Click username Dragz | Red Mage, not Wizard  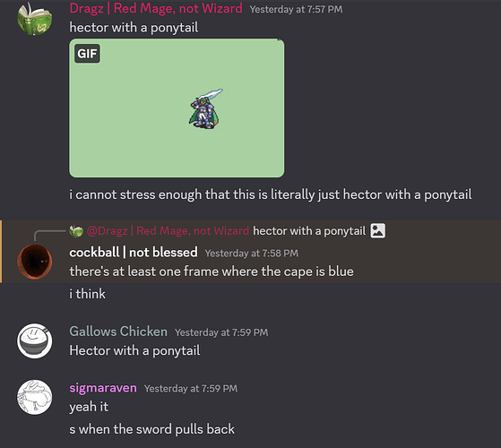156,8
